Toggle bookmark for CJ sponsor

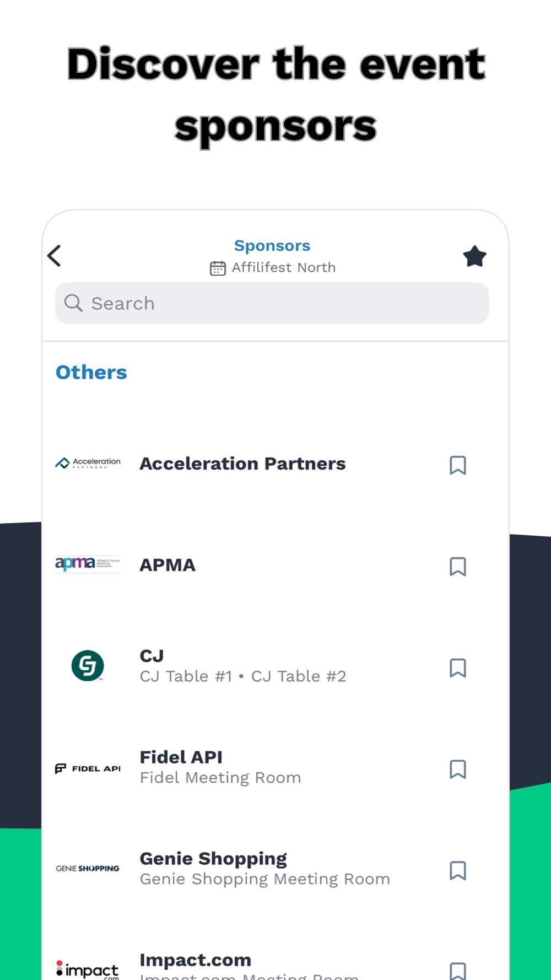point(458,668)
